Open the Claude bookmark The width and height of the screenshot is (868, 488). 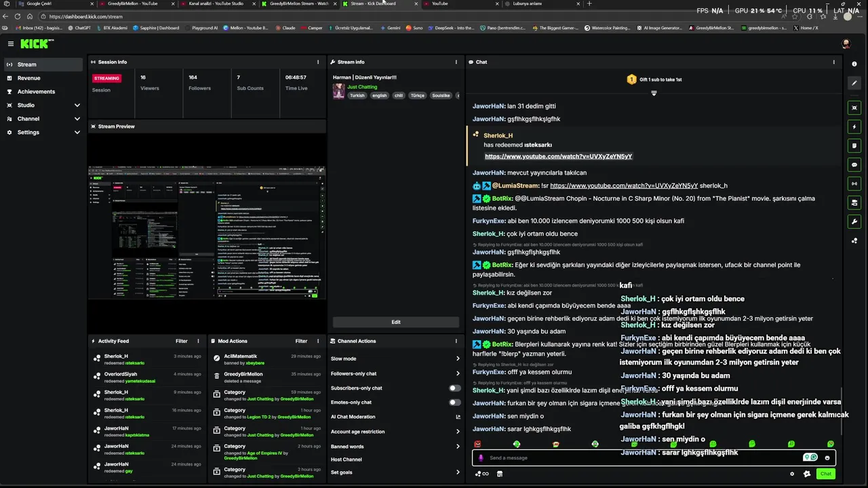point(285,28)
